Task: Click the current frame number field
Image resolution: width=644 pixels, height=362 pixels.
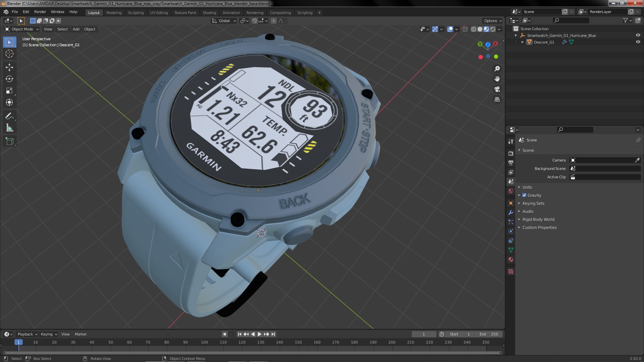Action: click(424, 334)
